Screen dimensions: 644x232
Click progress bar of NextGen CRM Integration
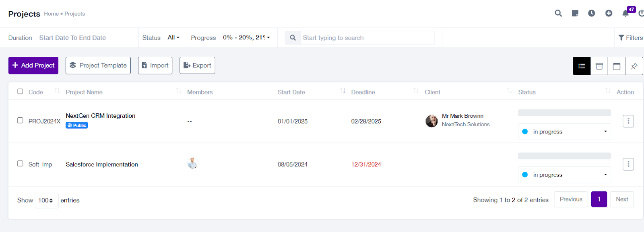click(564, 113)
